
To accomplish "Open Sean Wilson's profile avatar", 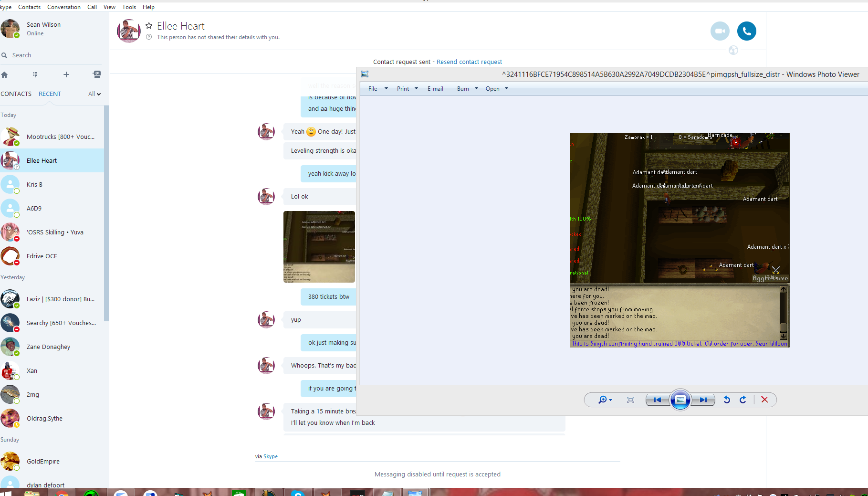I will [x=10, y=29].
